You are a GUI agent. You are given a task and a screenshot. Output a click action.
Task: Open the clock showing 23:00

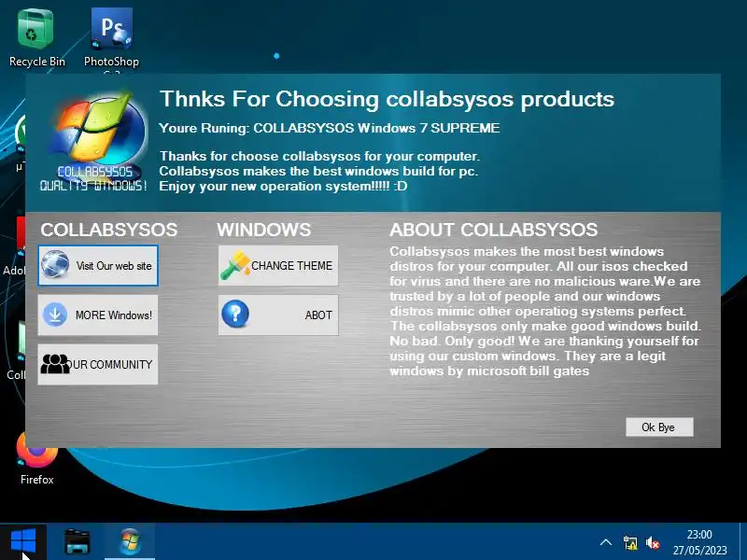699,534
